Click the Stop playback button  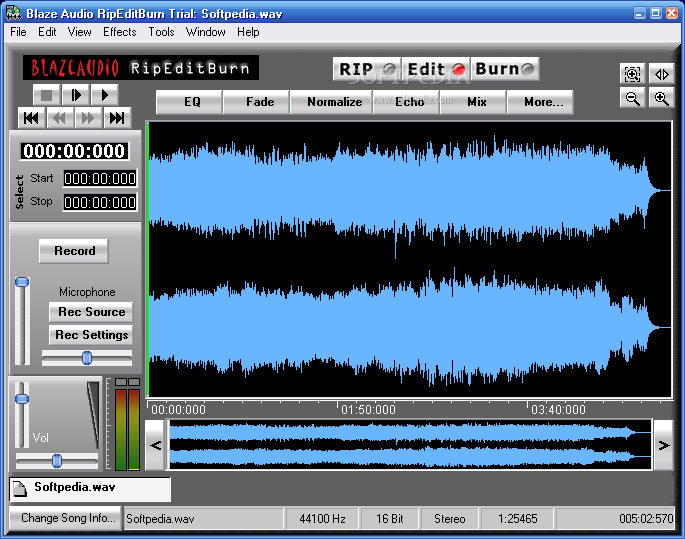point(47,95)
